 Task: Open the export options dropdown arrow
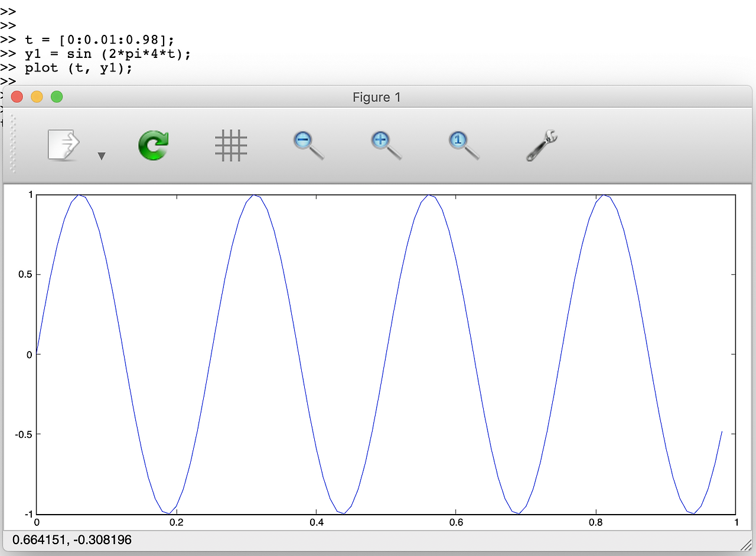(102, 156)
